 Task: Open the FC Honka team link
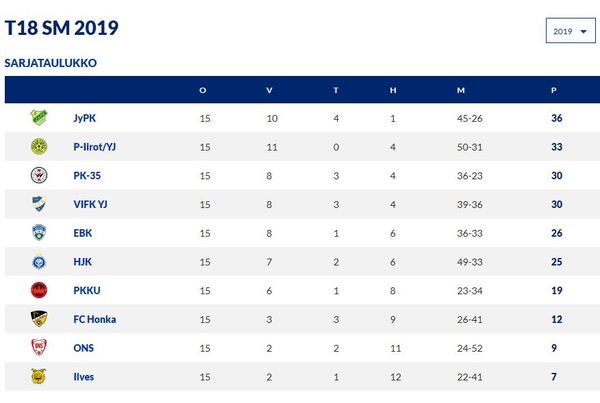point(95,319)
